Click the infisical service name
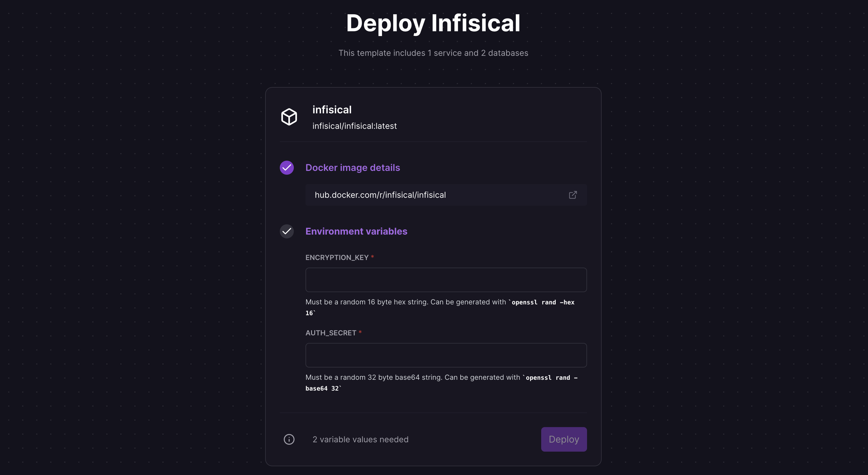The height and width of the screenshot is (475, 868). pos(332,110)
